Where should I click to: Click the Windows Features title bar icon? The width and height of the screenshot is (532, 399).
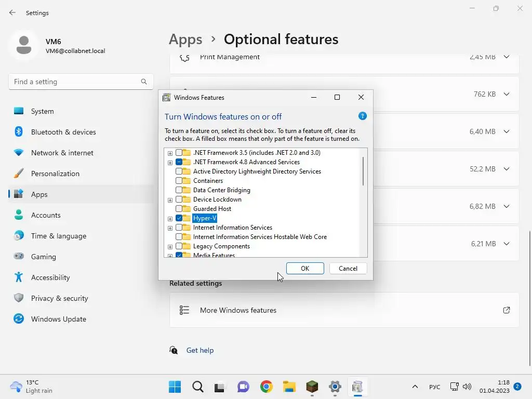[166, 97]
